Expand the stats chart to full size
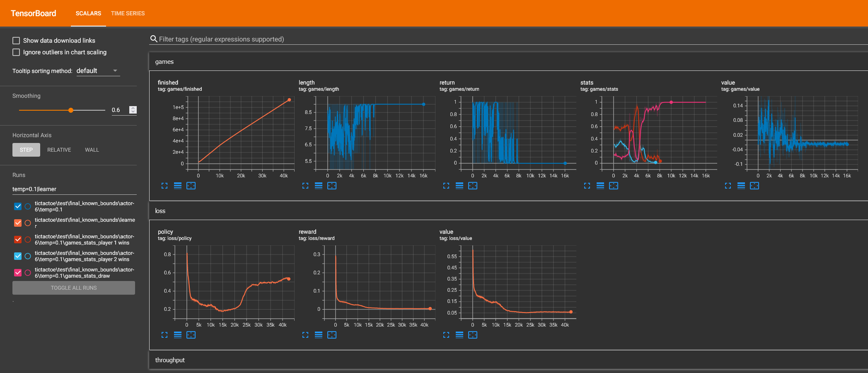 point(587,186)
